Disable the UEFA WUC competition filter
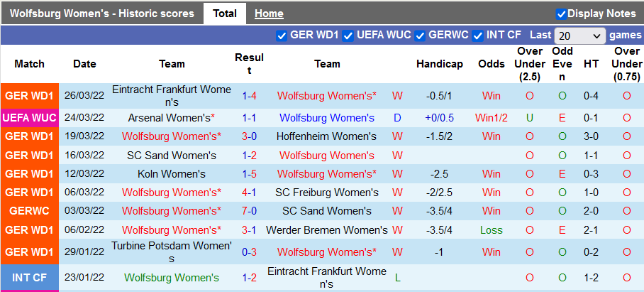644x292 pixels. [x=348, y=36]
